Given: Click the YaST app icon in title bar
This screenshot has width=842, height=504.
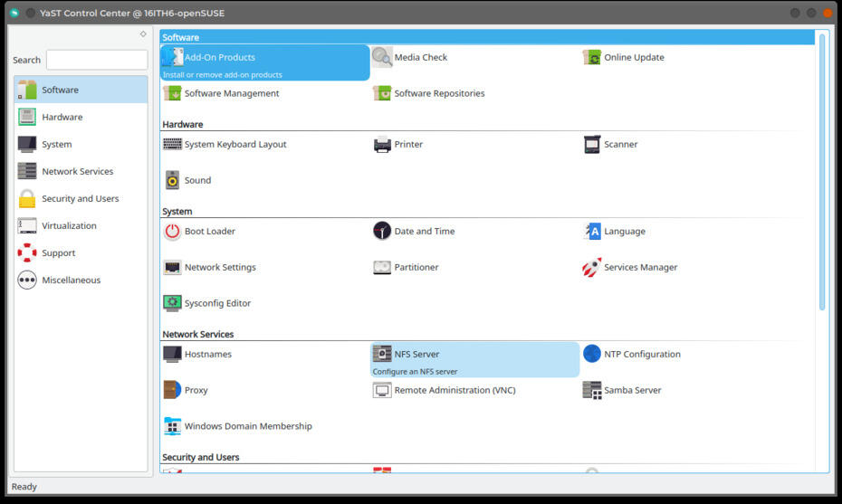Looking at the screenshot, I should (x=14, y=13).
